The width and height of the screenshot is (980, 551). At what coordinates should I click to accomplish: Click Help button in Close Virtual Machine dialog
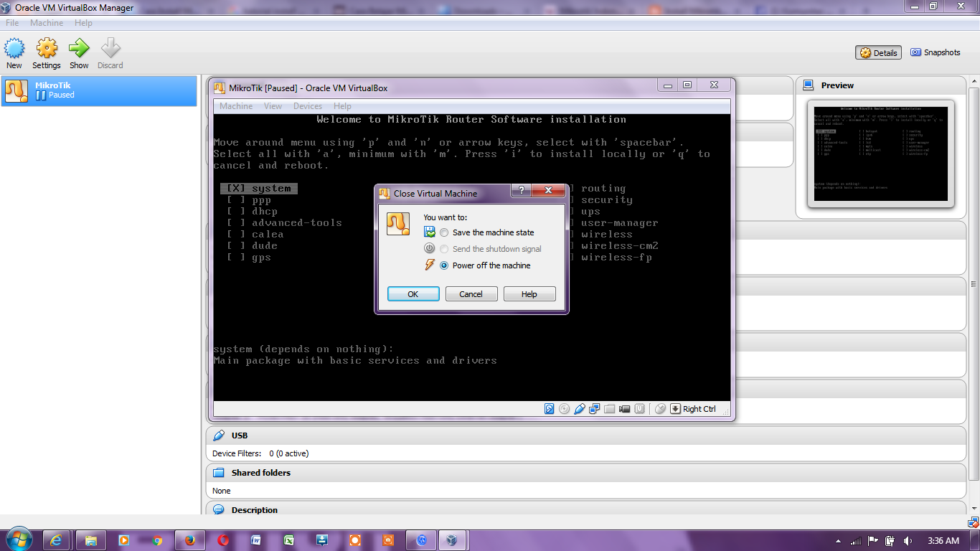pyautogui.click(x=529, y=294)
